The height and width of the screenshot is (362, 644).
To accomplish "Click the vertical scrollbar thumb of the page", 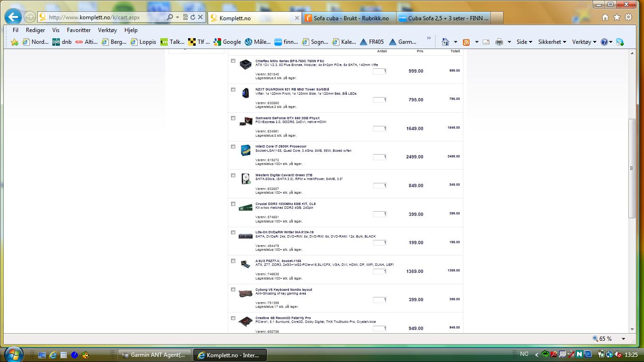I will (x=632, y=168).
